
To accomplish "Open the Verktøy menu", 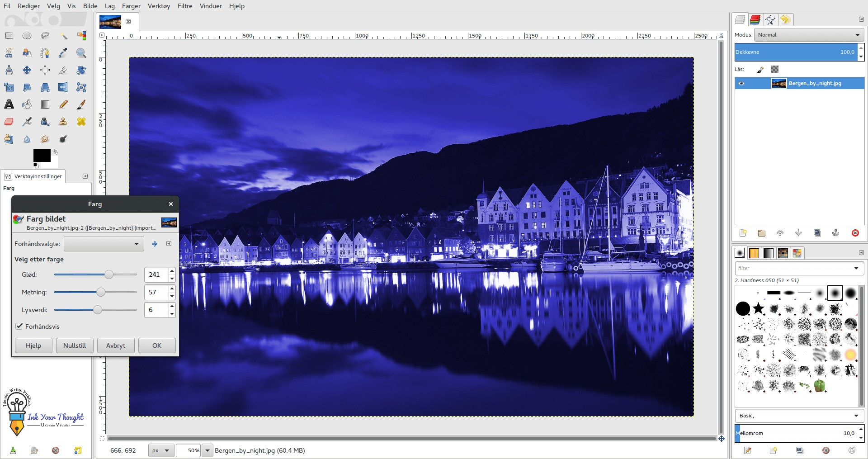I will (159, 6).
